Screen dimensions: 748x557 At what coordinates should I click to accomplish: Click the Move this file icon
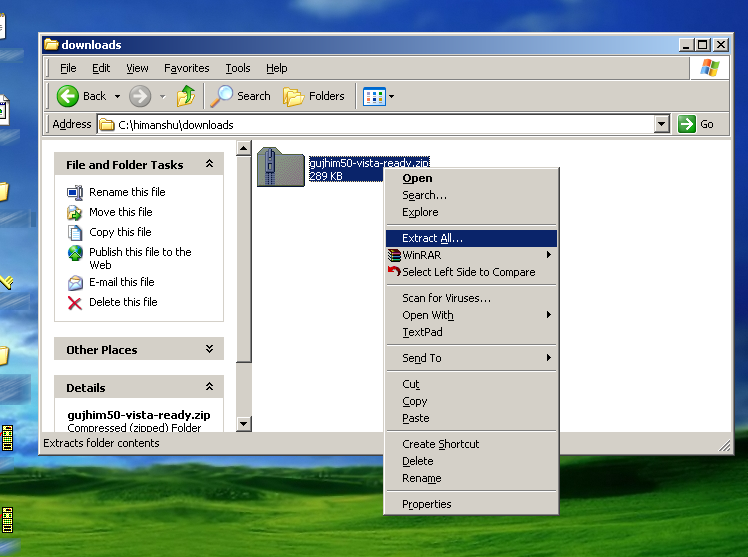click(74, 213)
